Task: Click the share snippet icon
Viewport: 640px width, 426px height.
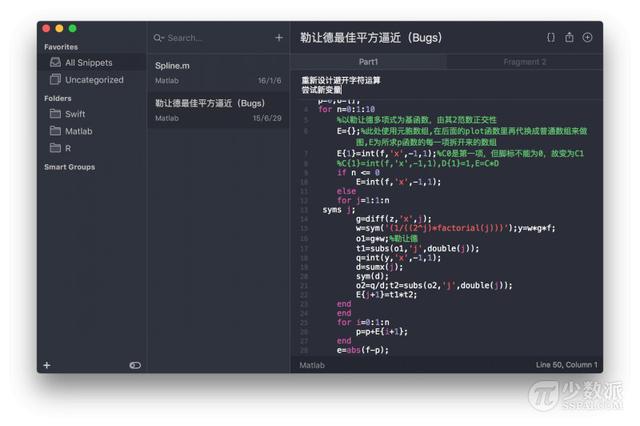Action: click(569, 38)
